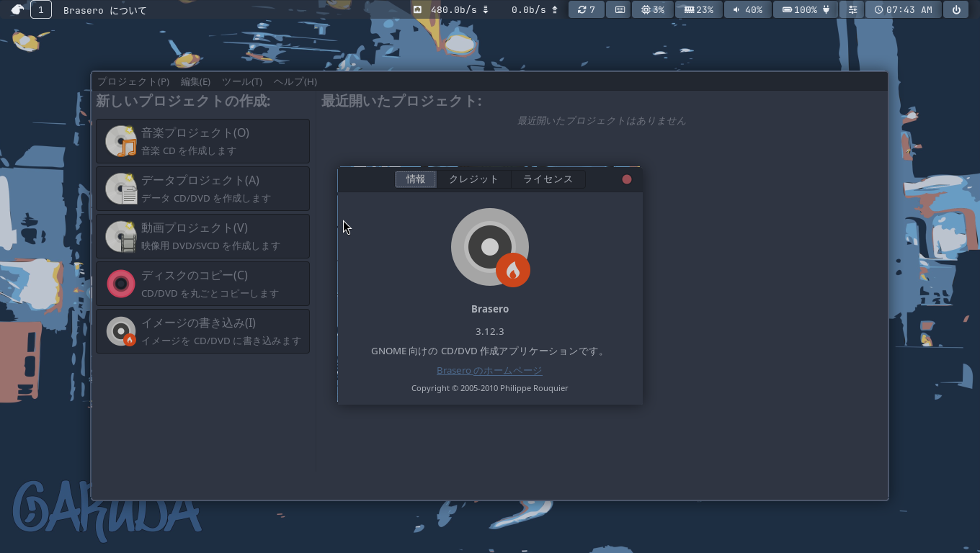Open the プロジェクト(P) menu
980x553 pixels.
click(x=133, y=81)
